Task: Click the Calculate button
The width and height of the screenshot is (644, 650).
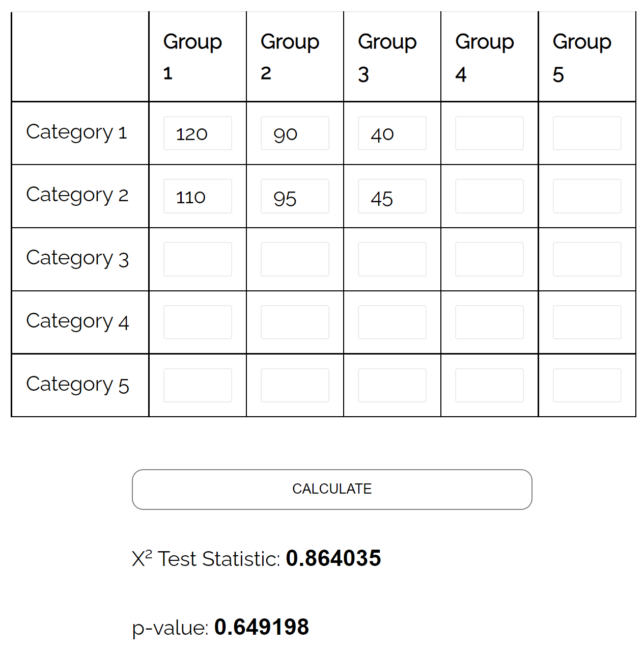Action: pos(331,489)
